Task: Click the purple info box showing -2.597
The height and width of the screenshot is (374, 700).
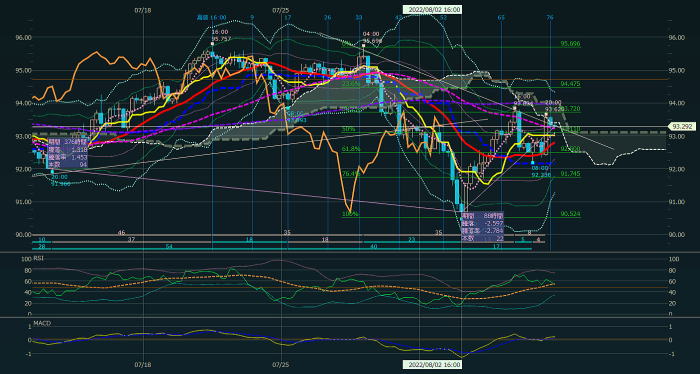Action: [x=482, y=227]
